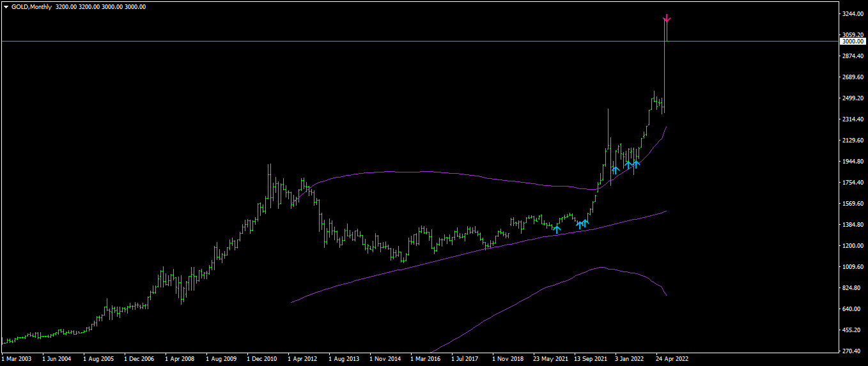Click the 1 Dec 2010 date label
The image size is (868, 366).
coord(263,359)
